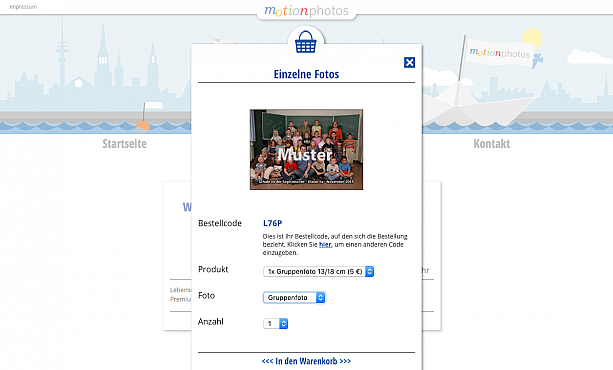The height and width of the screenshot is (370, 613).
Task: Close the Einzelne Fotos dialog
Action: pyautogui.click(x=409, y=63)
